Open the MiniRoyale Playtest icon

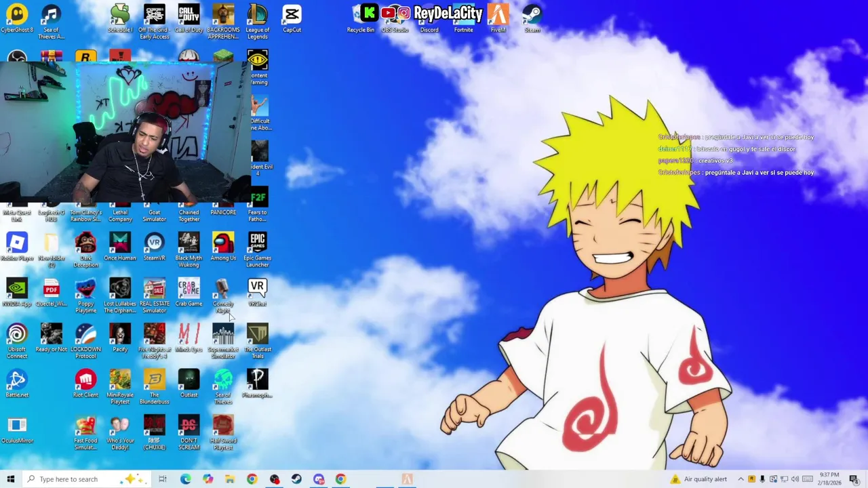[120, 386]
